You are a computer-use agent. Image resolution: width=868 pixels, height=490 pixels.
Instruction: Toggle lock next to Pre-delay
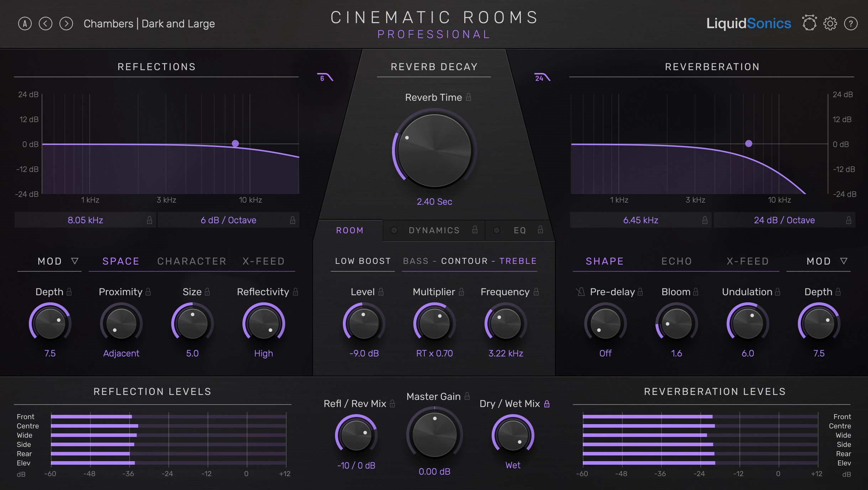tap(640, 292)
